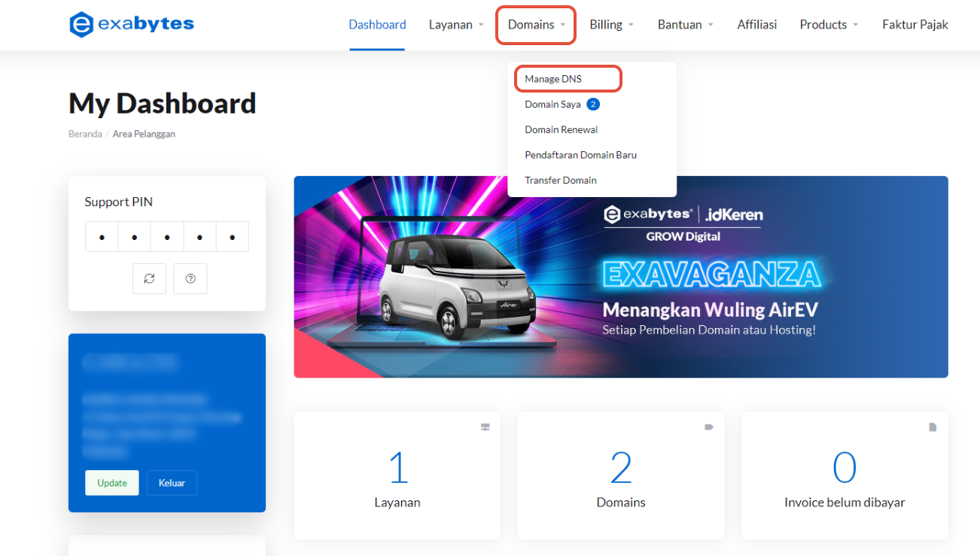This screenshot has height=556, width=980.
Task: Expand the Layanan menu
Action: click(456, 25)
